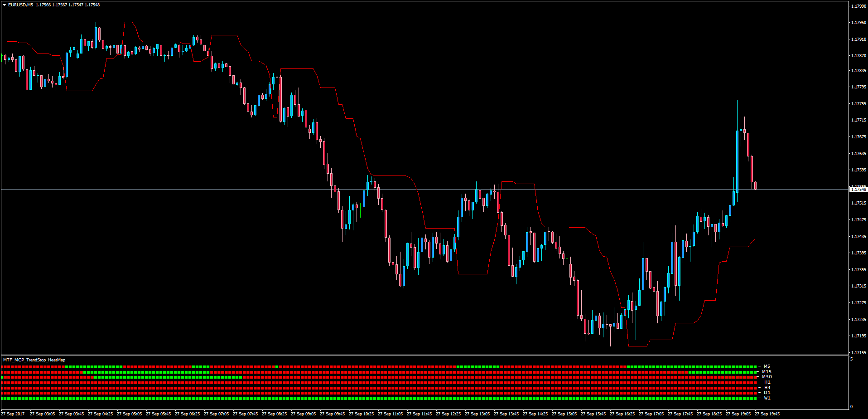Click the 27 Sep 19:45 time label
Image resolution: width=868 pixels, height=419 pixels.
(x=767, y=414)
